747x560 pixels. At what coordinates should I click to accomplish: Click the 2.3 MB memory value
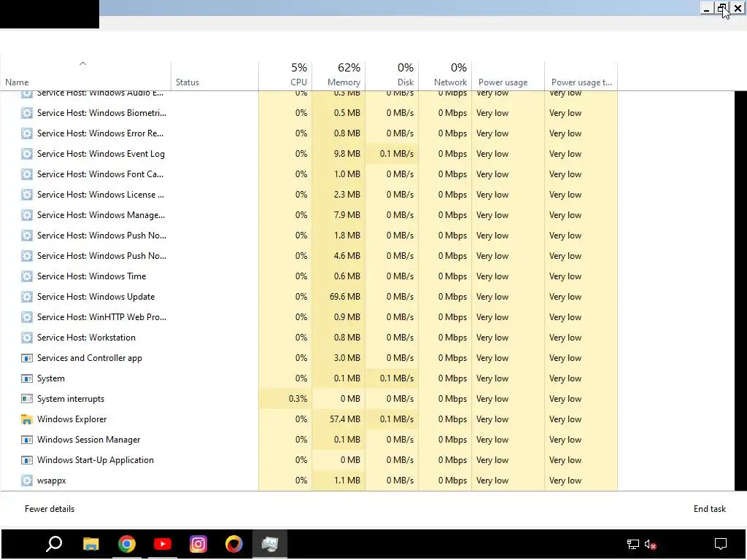(x=347, y=195)
